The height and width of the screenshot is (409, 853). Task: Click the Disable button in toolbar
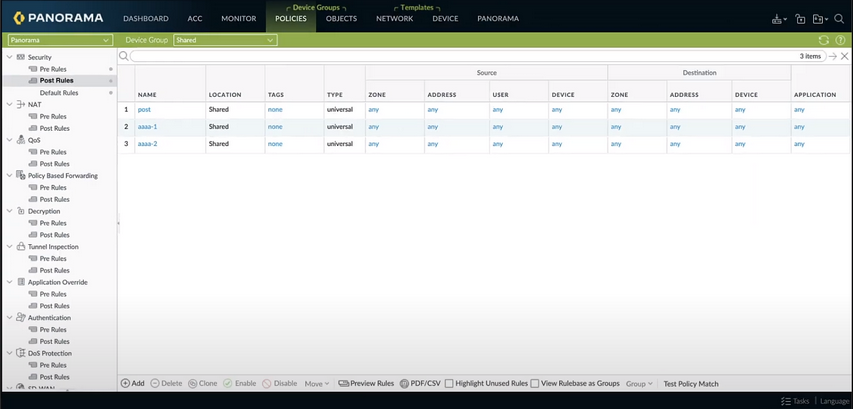(x=280, y=383)
